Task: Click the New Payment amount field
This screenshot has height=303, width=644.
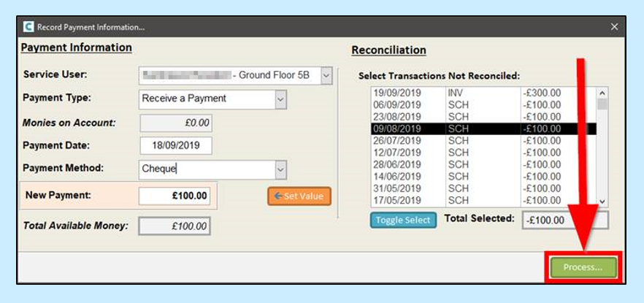Action: pyautogui.click(x=174, y=196)
